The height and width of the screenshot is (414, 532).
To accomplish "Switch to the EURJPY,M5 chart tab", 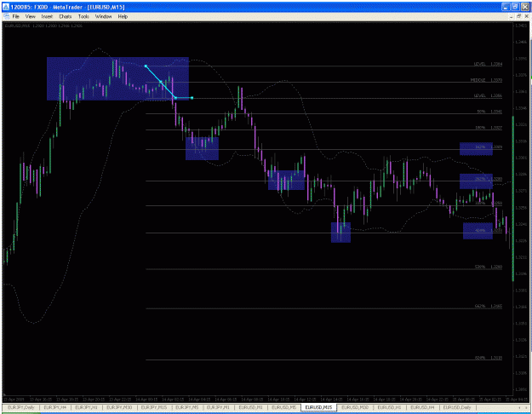I will pyautogui.click(x=186, y=407).
